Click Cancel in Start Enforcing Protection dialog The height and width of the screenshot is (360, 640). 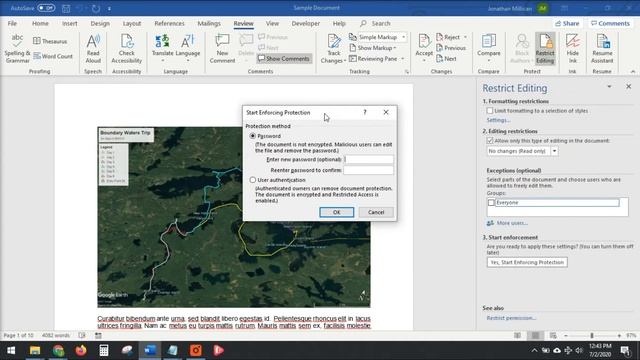point(376,212)
